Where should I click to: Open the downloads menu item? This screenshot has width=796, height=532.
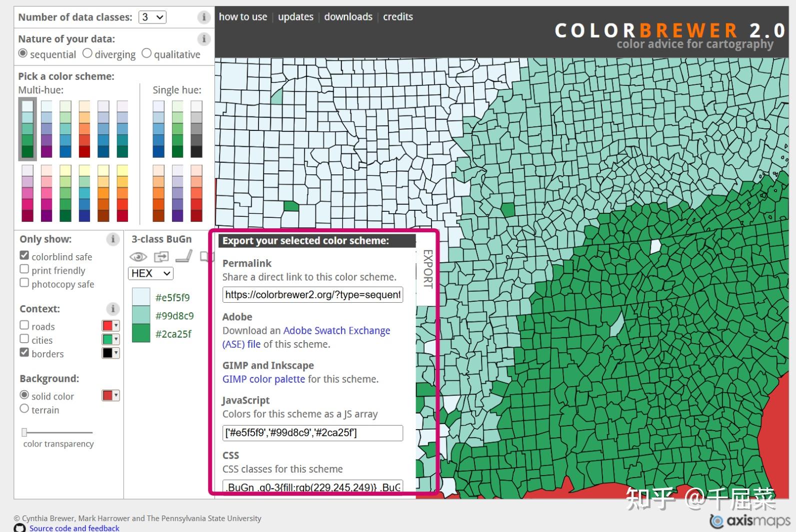(348, 16)
